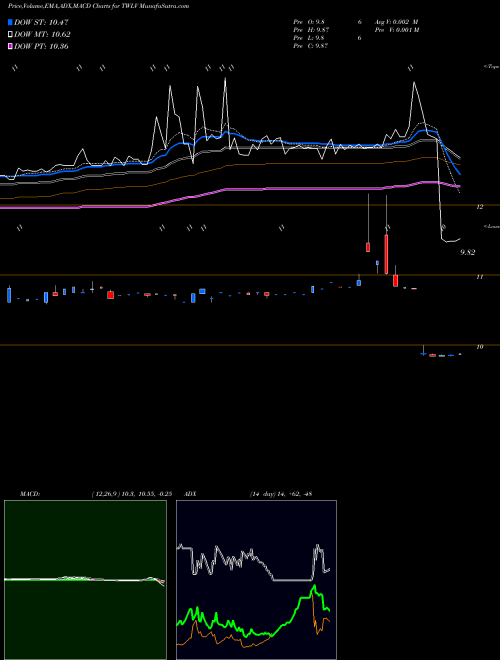Screen dimensions: 500x660
Task: Click the ADX values '14, +62, -48'
Action: point(293,494)
